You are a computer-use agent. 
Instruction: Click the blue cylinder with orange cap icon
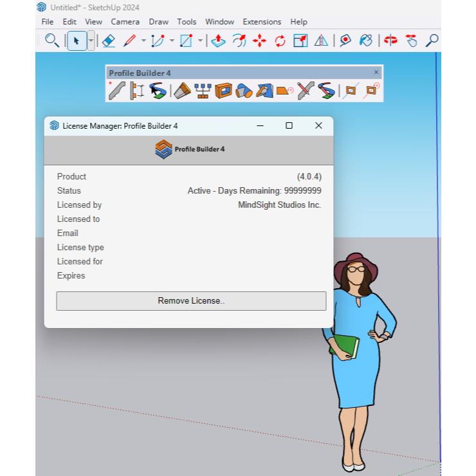click(x=244, y=91)
